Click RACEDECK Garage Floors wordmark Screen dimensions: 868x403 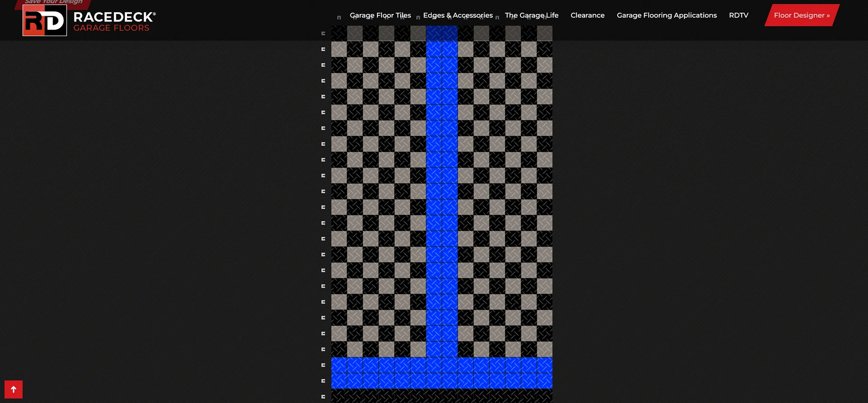coord(114,22)
